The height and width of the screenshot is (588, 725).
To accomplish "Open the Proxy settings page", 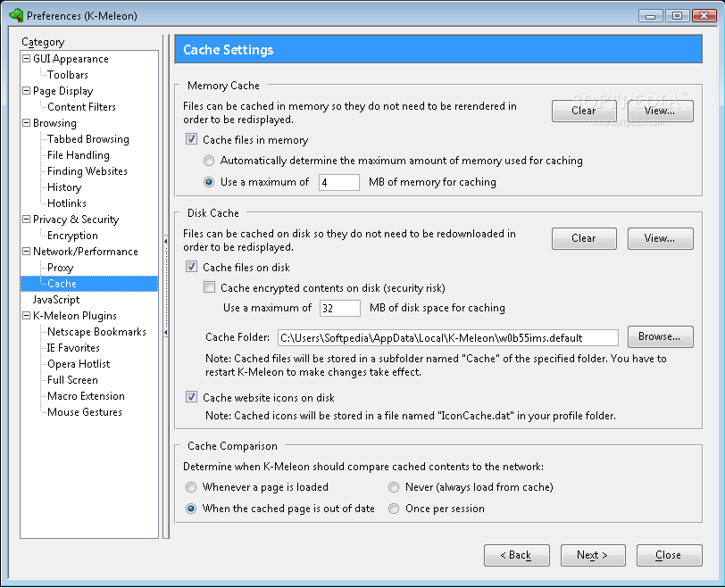I will pyautogui.click(x=60, y=268).
